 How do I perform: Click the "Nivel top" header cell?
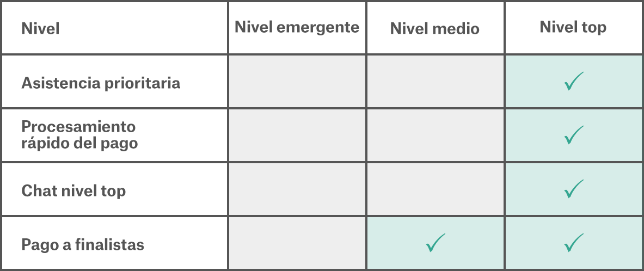coord(573,27)
